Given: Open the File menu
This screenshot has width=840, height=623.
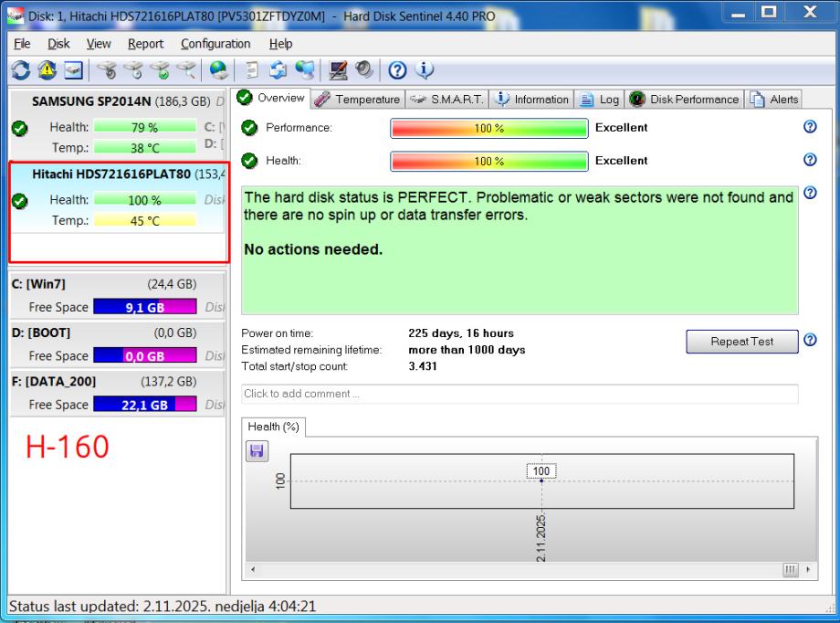Looking at the screenshot, I should click(22, 44).
